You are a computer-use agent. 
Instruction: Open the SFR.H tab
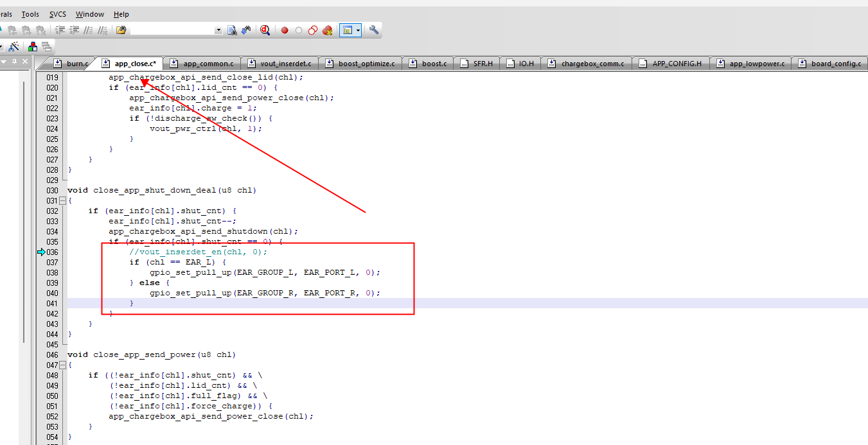click(x=477, y=64)
